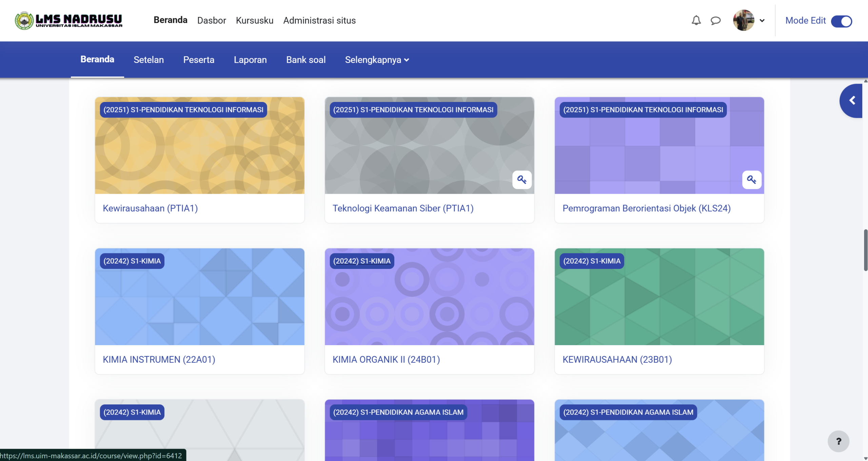868x461 pixels.
Task: Open the messaging chat bubble icon
Action: (715, 21)
